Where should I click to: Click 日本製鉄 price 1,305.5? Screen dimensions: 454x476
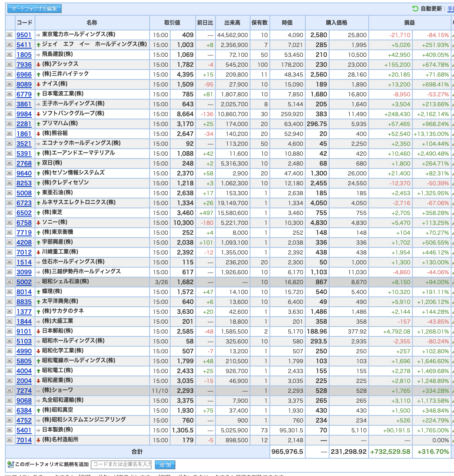point(183,430)
